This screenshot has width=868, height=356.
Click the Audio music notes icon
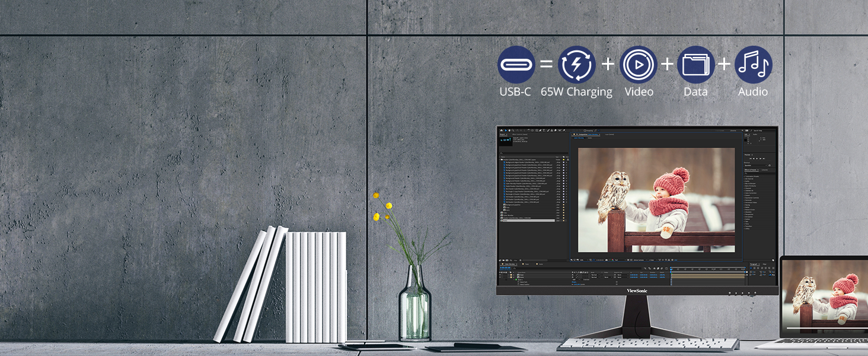(753, 64)
